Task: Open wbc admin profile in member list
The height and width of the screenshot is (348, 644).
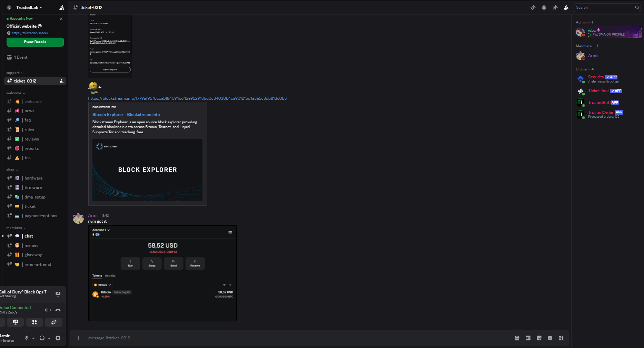Action: point(608,32)
